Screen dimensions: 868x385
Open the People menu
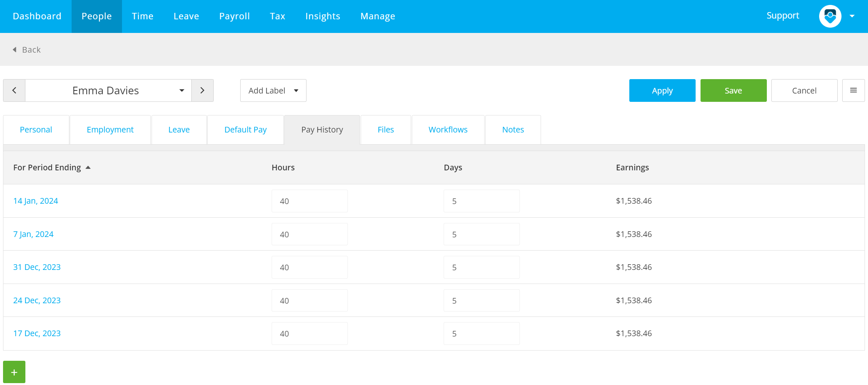coord(97,16)
